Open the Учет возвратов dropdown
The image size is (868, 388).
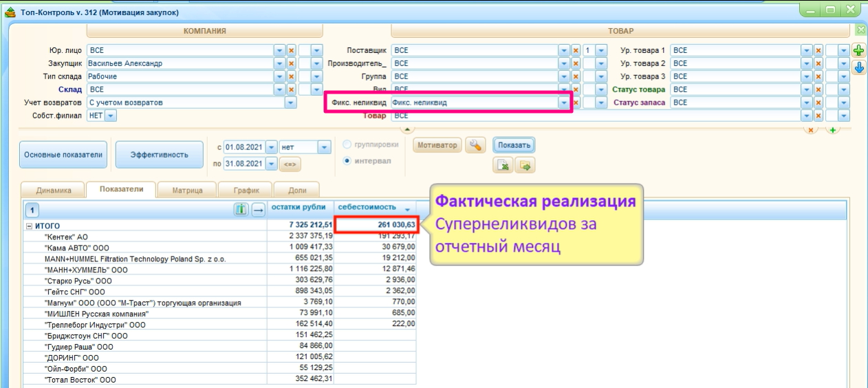tap(291, 103)
